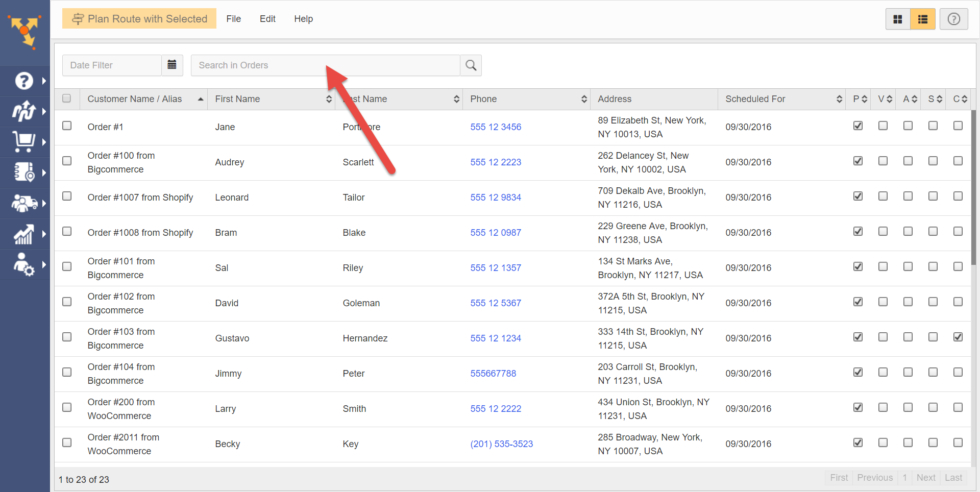
Task: Open the team and truck sidebar icon
Action: click(x=24, y=203)
